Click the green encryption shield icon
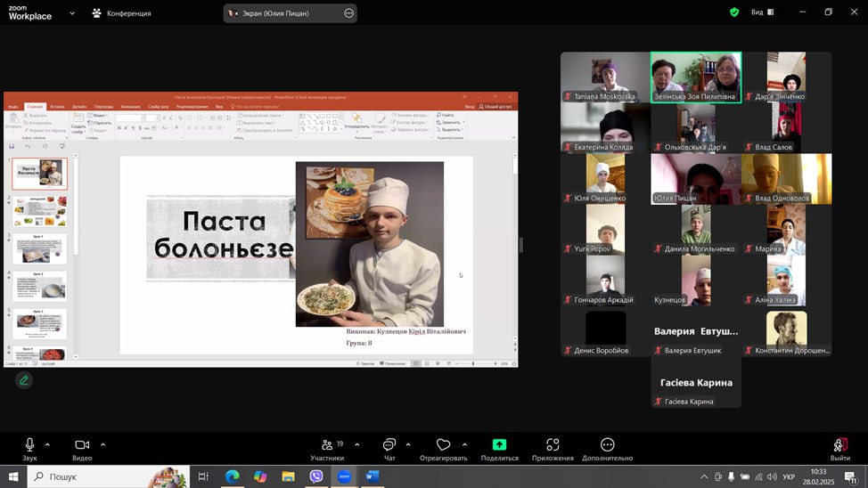Image resolution: width=868 pixels, height=488 pixels. (734, 12)
